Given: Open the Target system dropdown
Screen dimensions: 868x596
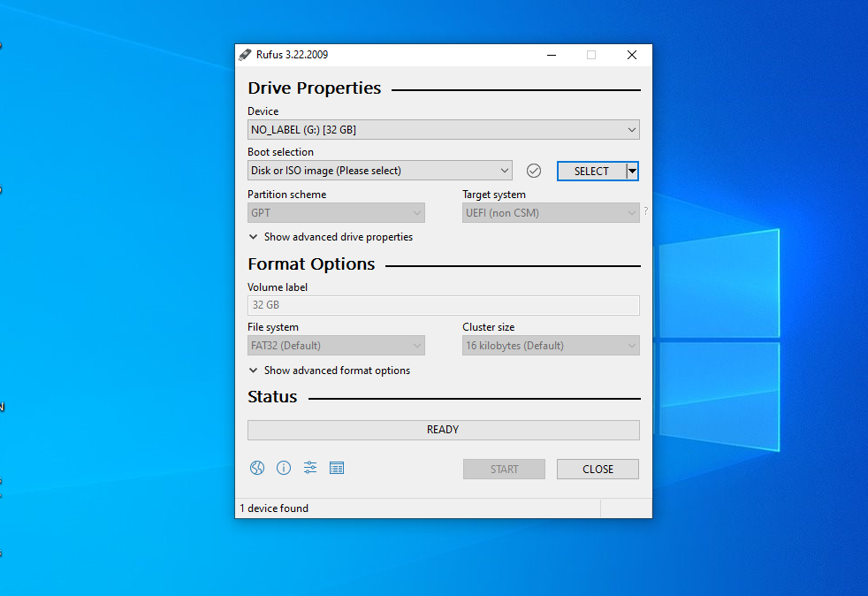Looking at the screenshot, I should point(551,213).
